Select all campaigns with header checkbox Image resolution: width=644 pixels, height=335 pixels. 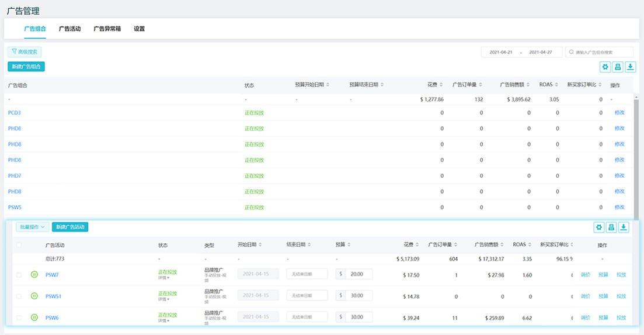tap(19, 244)
